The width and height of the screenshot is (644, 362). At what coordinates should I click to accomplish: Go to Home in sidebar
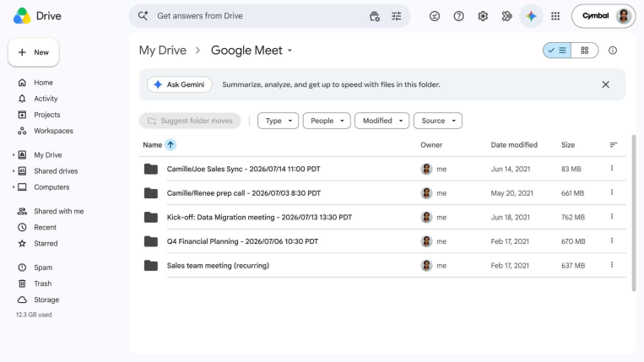point(35,83)
